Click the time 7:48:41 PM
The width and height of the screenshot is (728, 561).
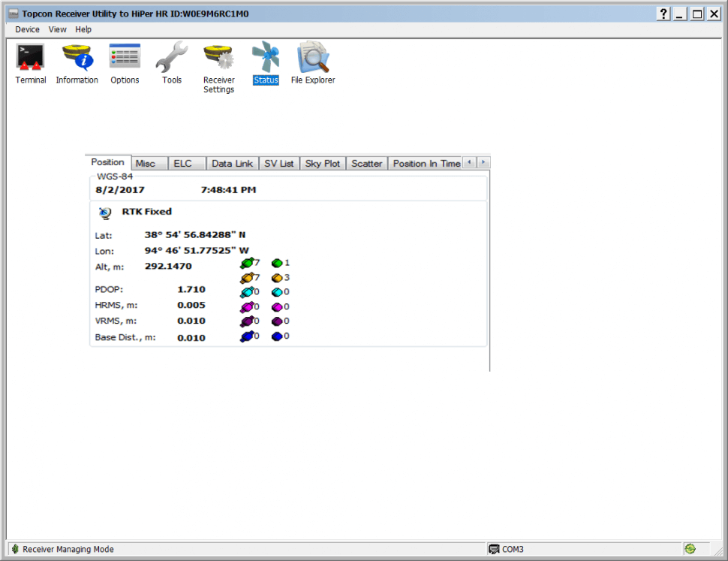tap(228, 190)
